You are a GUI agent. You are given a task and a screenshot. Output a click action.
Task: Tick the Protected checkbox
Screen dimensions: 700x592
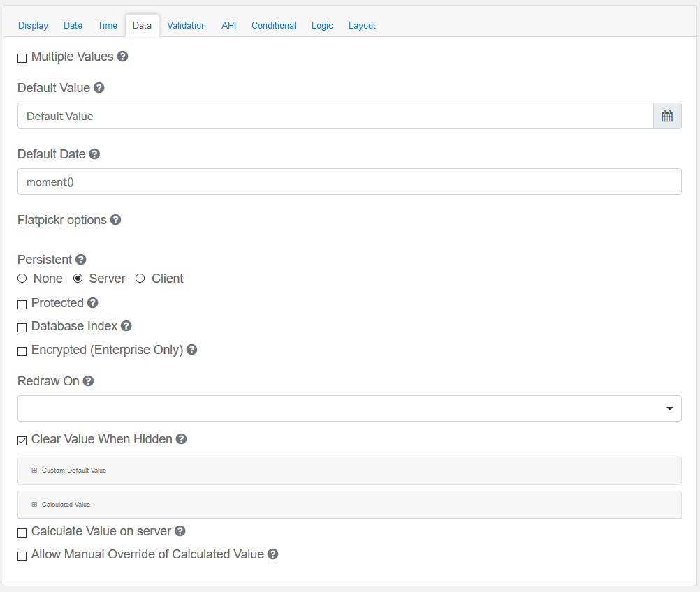(x=22, y=304)
